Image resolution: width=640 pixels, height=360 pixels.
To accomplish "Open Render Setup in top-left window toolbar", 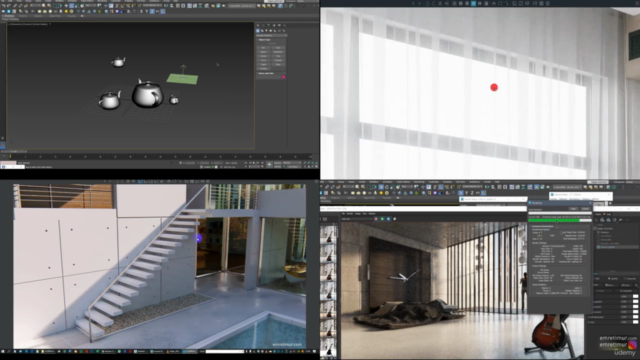I will (213, 6).
